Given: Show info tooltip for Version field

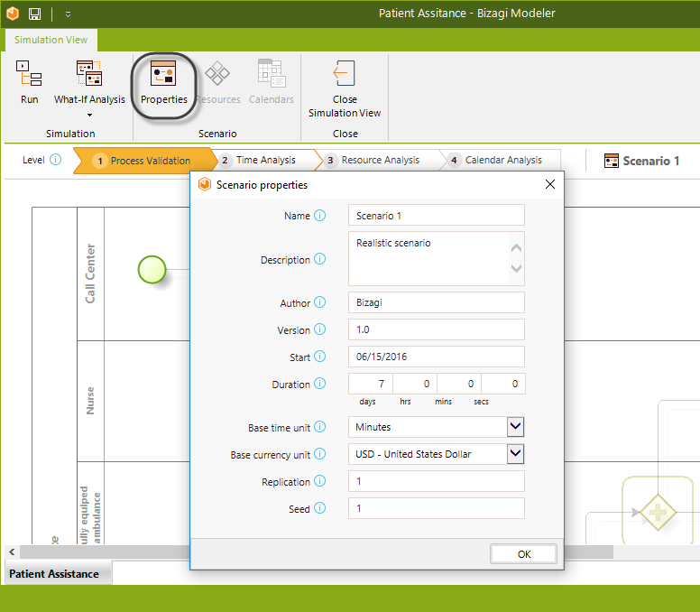Looking at the screenshot, I should (x=319, y=329).
